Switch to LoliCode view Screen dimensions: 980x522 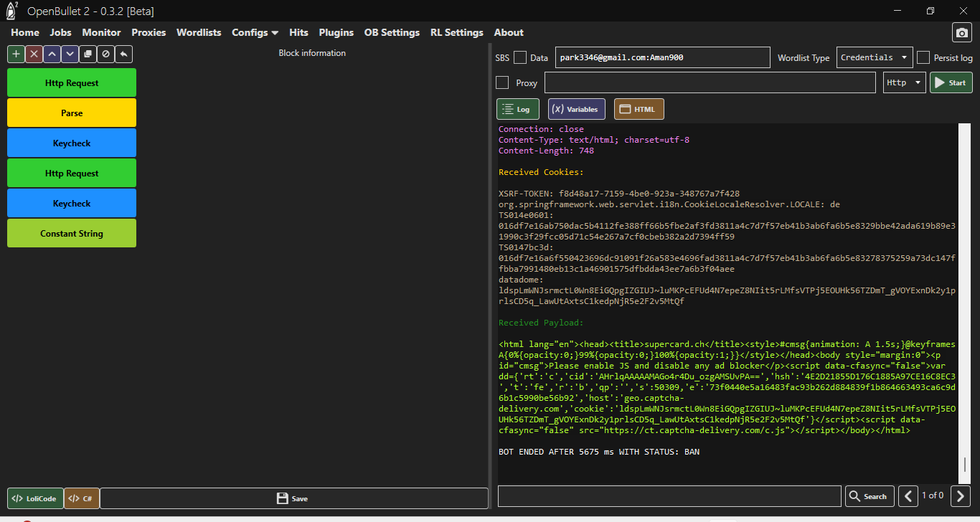point(35,498)
